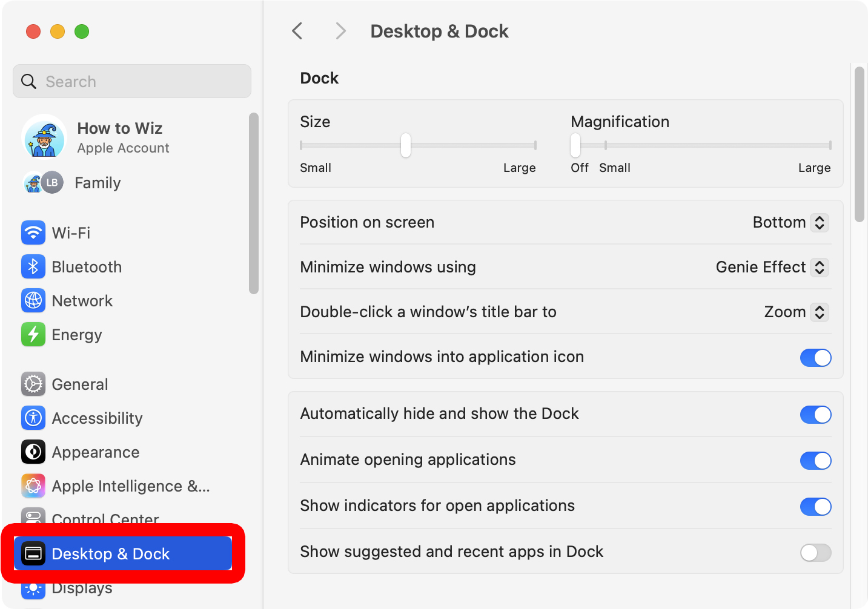
Task: Open Appearance settings icon
Action: (x=33, y=452)
